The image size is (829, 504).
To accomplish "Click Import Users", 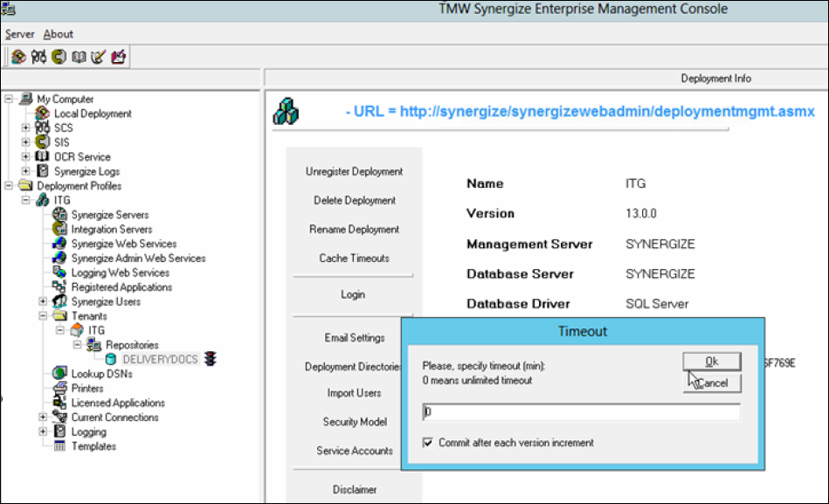I will click(355, 393).
